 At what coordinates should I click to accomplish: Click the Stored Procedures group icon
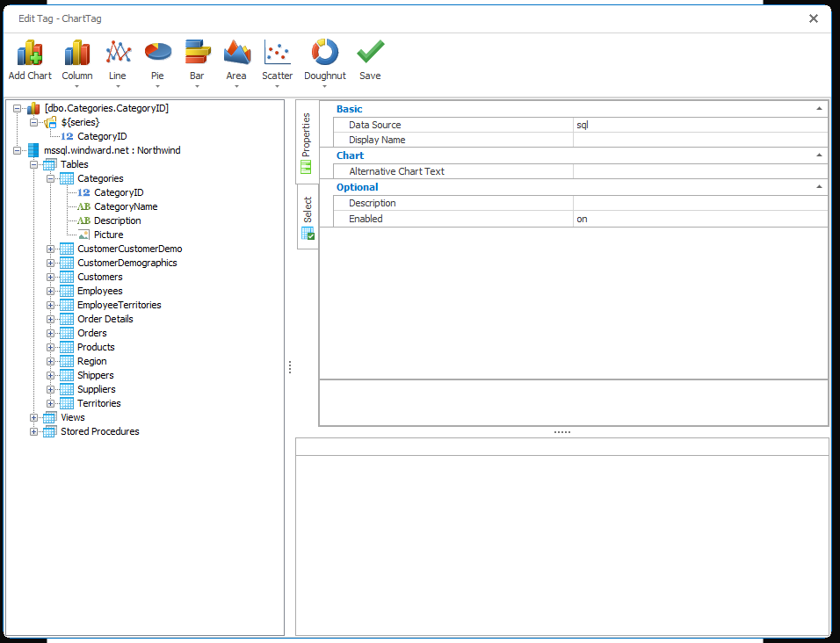50,431
